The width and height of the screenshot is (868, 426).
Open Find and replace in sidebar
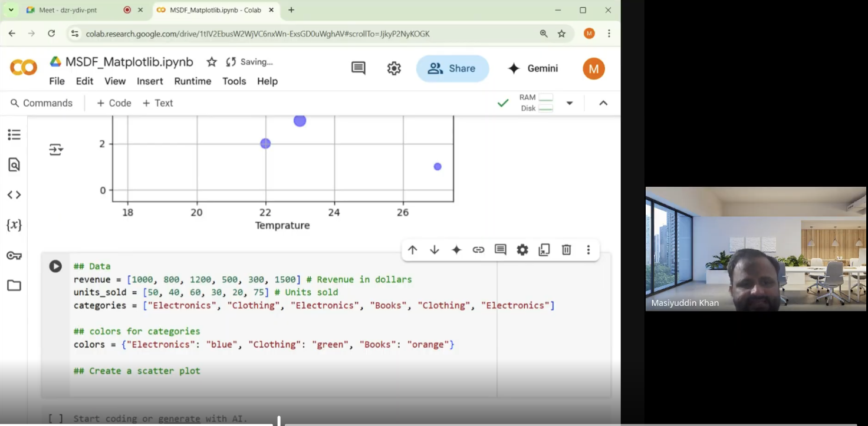point(14,165)
